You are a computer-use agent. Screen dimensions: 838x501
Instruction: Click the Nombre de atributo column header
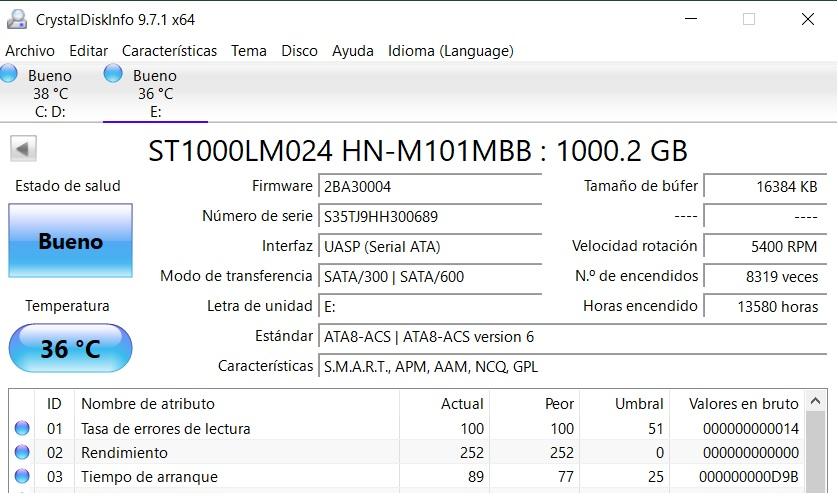(x=237, y=404)
